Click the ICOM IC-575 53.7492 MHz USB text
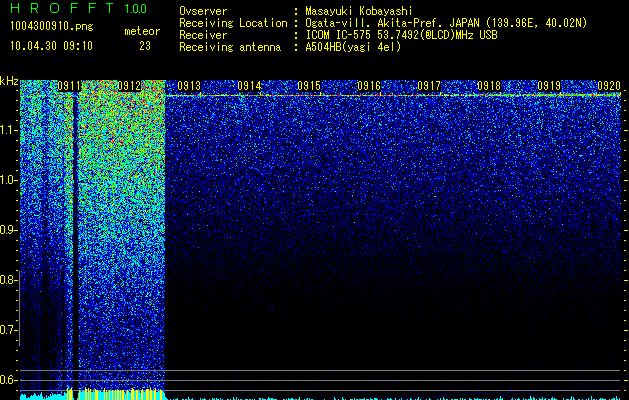The width and height of the screenshot is (629, 400). coord(401,35)
